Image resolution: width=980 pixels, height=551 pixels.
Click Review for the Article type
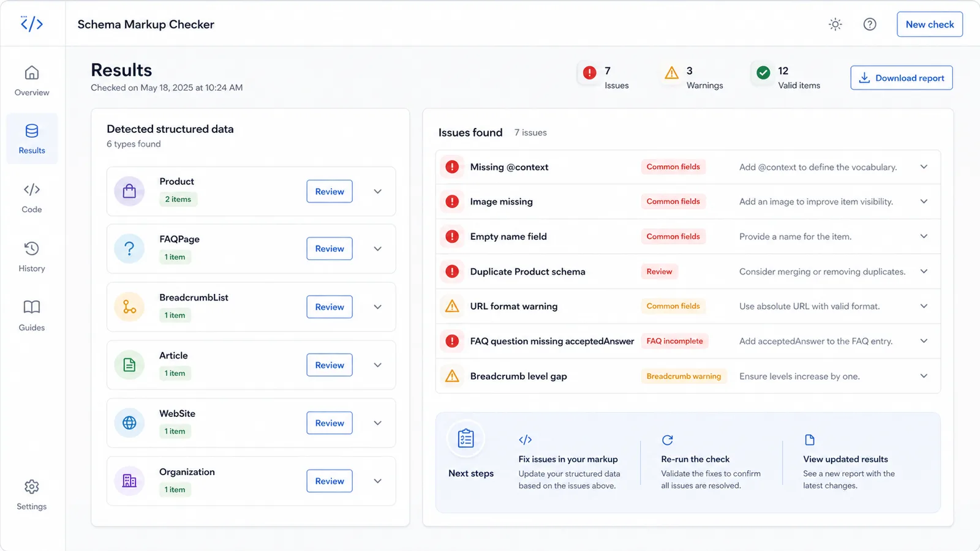(330, 365)
